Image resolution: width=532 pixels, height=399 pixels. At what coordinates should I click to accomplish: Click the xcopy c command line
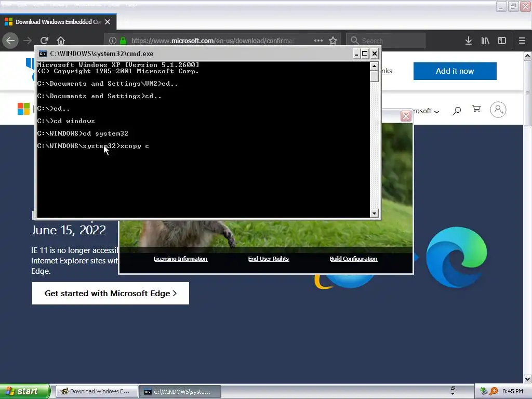click(93, 146)
